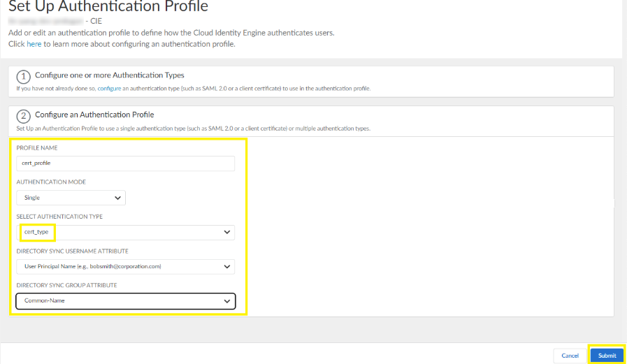Open the dropdown showing cert_type
The width and height of the screenshot is (627, 364).
126,231
